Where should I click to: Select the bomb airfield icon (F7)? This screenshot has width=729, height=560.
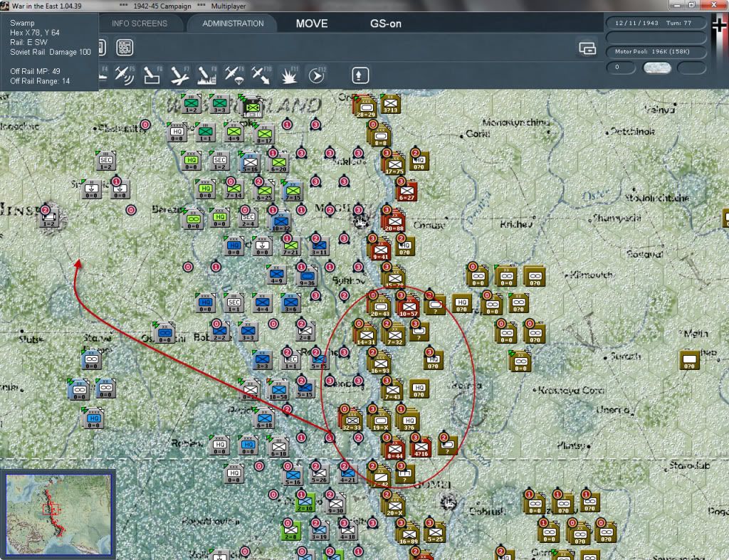(179, 75)
